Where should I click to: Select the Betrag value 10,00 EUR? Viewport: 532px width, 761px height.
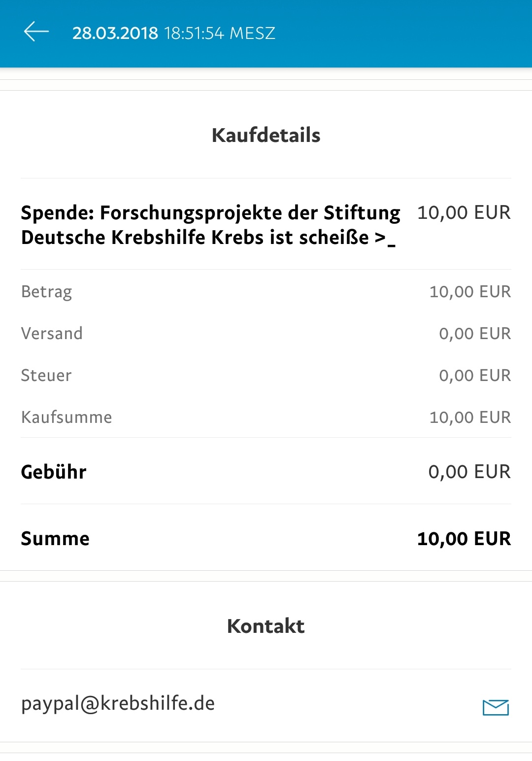(x=470, y=292)
